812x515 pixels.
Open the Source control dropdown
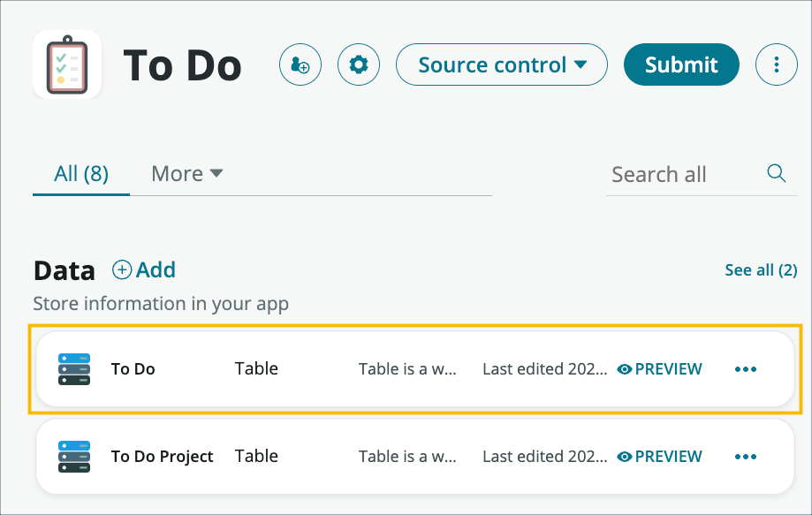501,64
